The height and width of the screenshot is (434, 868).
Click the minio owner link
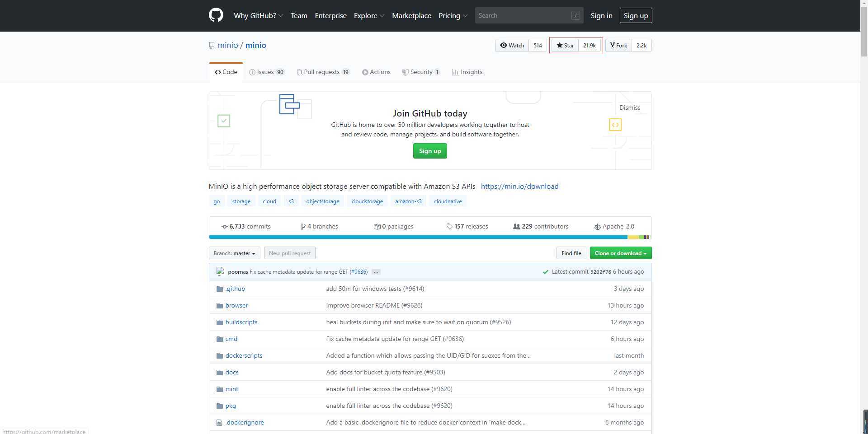[x=228, y=45]
